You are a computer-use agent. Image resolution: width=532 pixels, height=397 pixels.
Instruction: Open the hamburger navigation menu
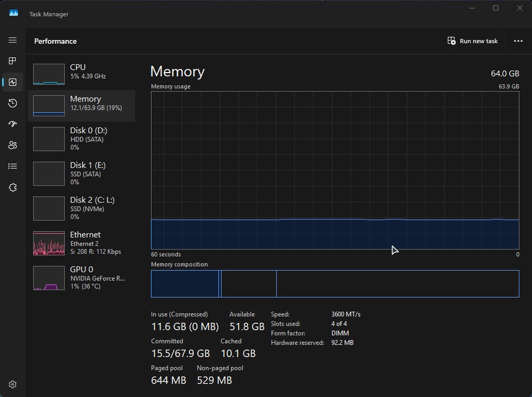(x=13, y=40)
